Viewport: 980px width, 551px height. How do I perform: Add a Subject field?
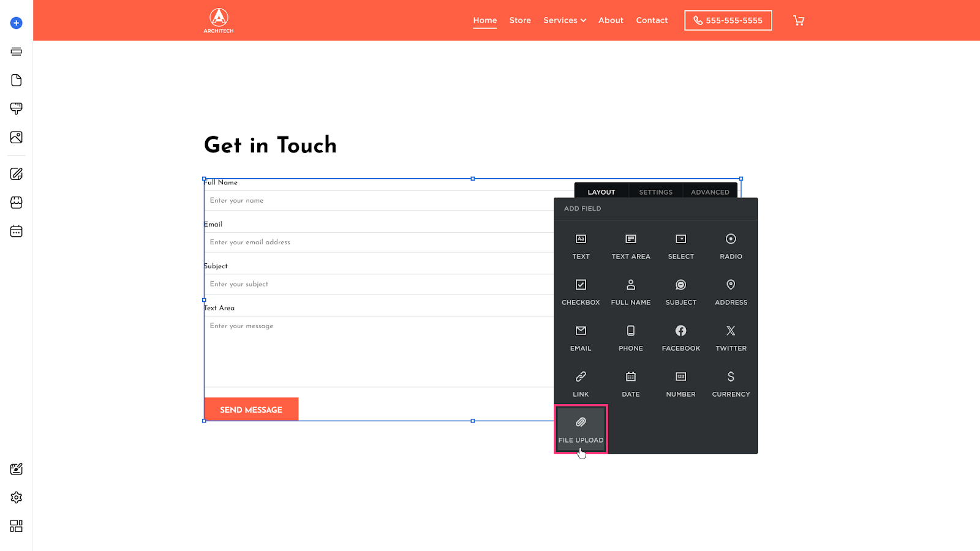(681, 292)
